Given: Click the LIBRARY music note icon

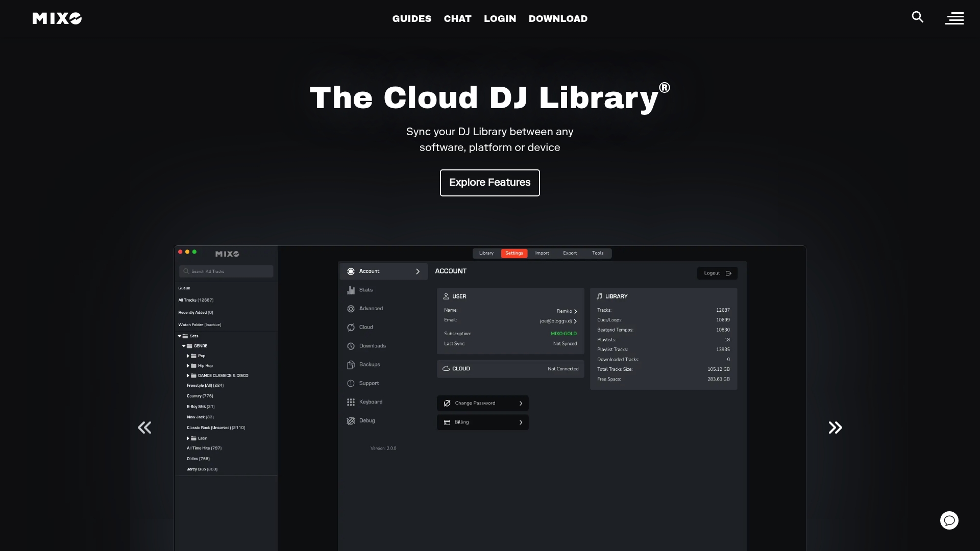Looking at the screenshot, I should coord(599,296).
